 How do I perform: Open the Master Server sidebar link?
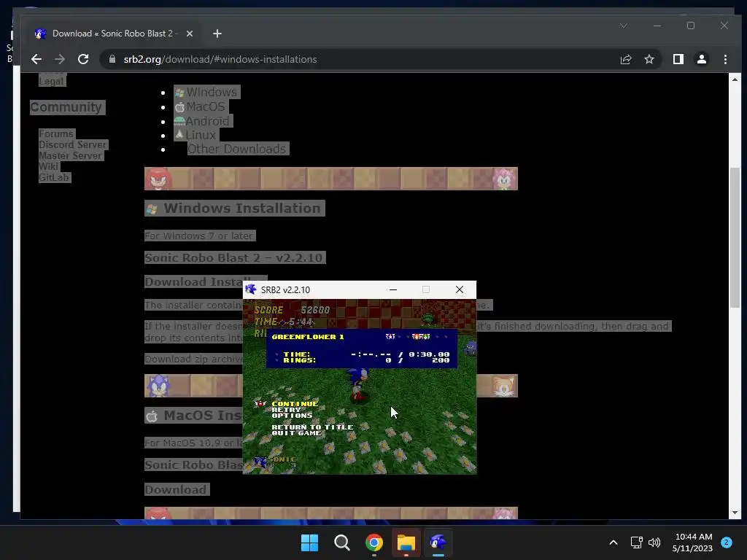point(71,155)
